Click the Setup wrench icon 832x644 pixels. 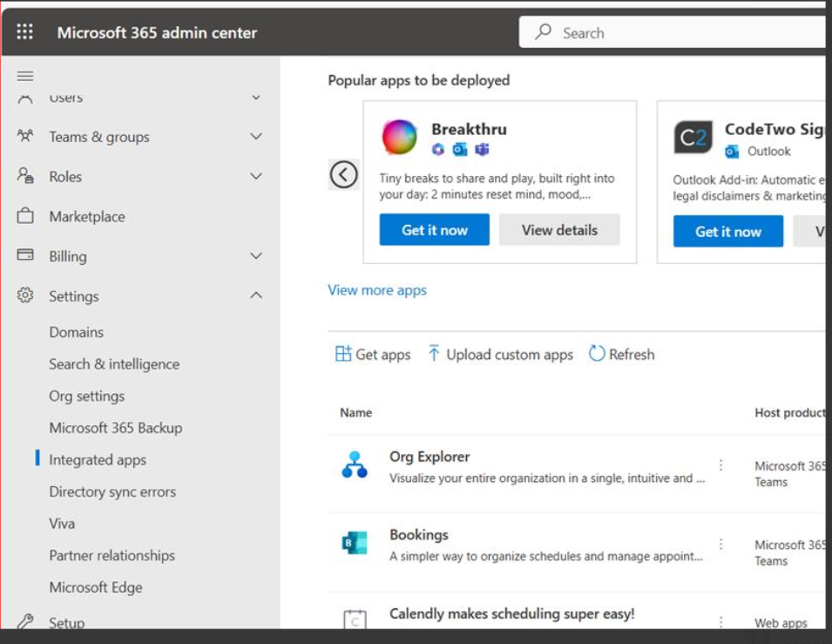point(25,621)
